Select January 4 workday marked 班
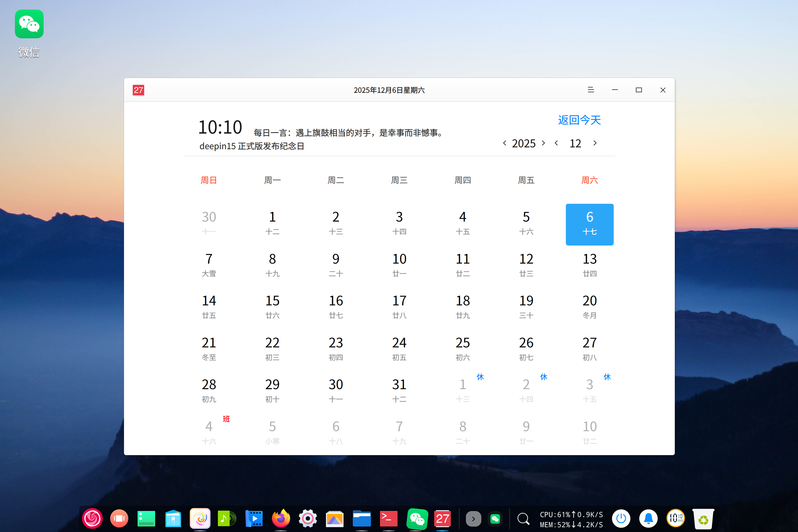This screenshot has width=798, height=532. coord(209,432)
